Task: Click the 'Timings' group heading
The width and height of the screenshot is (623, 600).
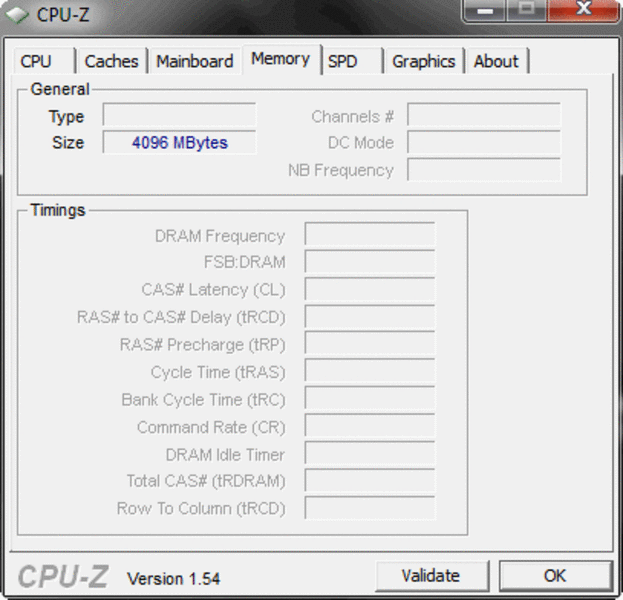Action: [58, 210]
